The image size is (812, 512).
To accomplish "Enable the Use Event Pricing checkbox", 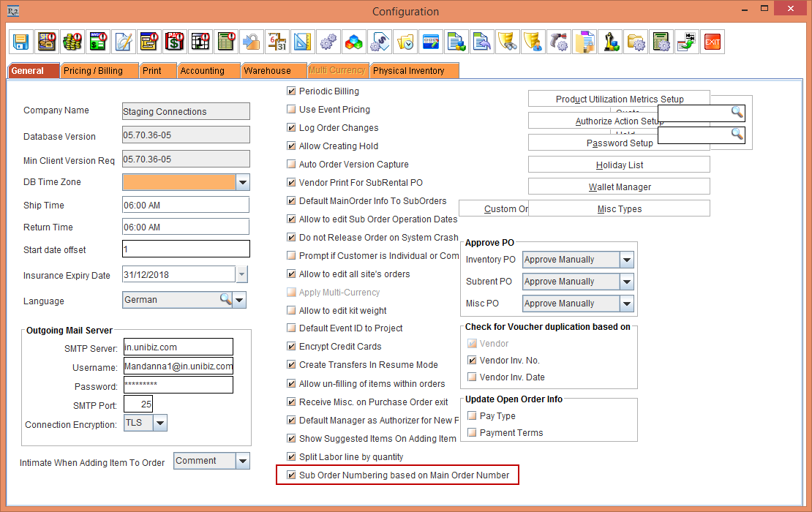I will 292,110.
